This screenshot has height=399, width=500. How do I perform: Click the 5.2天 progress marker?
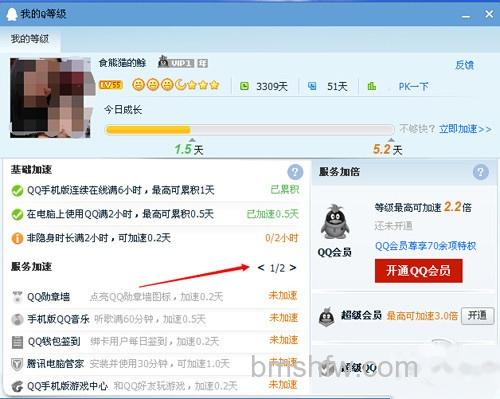pos(388,149)
